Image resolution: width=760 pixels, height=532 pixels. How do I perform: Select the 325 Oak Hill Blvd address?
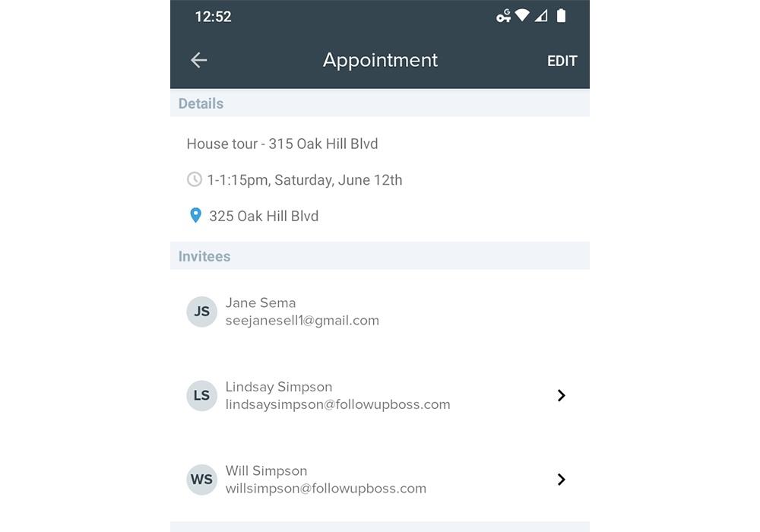pos(264,216)
